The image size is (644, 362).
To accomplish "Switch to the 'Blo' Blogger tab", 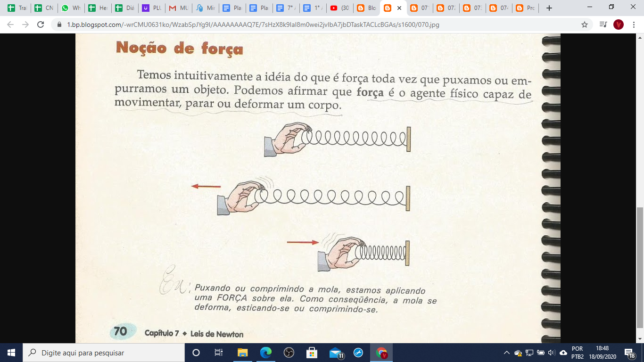I will [366, 8].
